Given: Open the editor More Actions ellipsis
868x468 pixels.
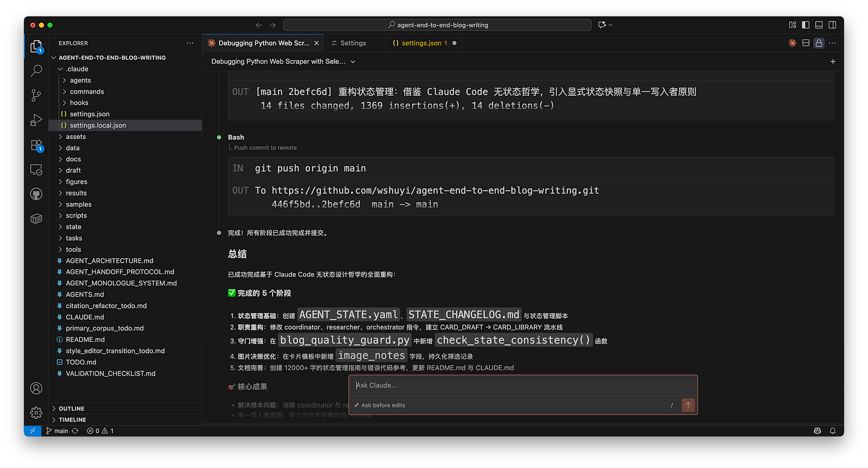Looking at the screenshot, I should point(833,43).
